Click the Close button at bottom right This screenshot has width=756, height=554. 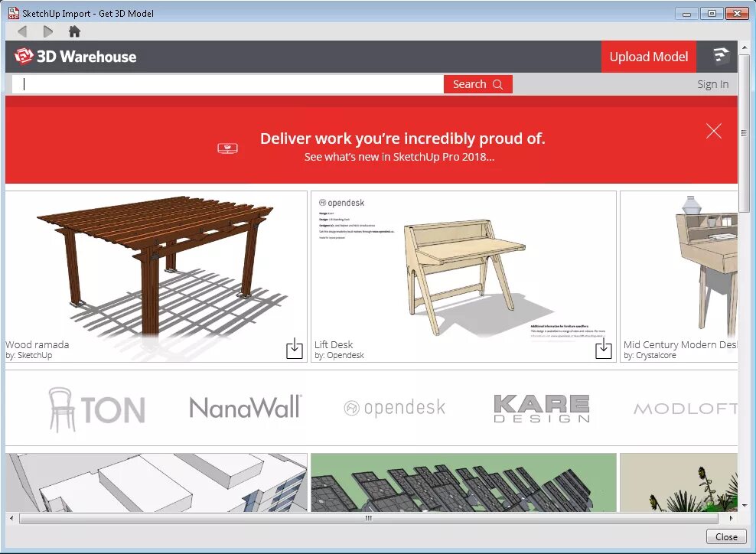(x=726, y=536)
